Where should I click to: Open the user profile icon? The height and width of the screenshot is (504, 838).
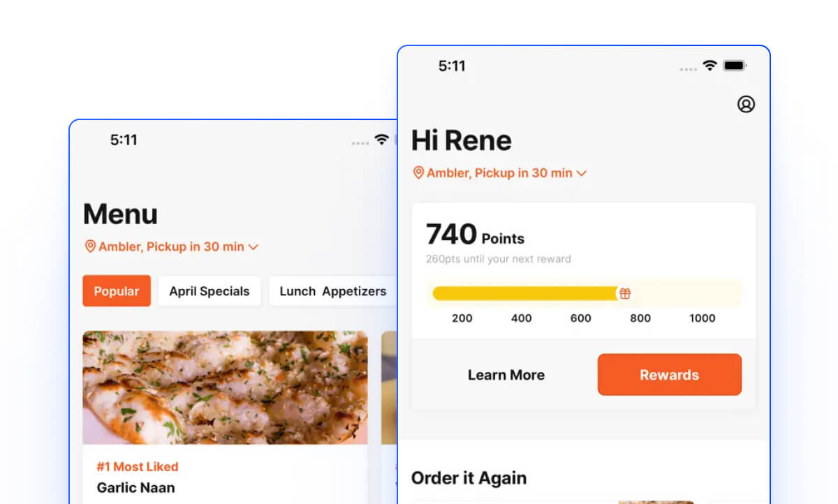coord(746,104)
